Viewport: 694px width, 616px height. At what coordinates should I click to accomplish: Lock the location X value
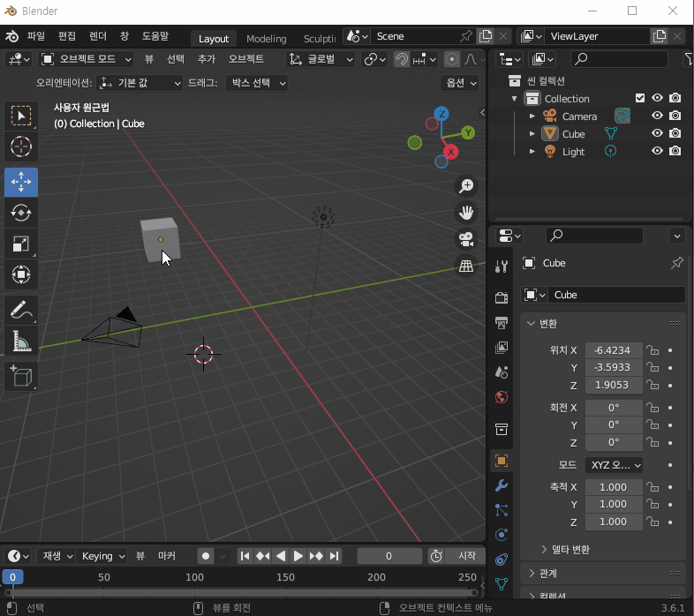pyautogui.click(x=653, y=350)
